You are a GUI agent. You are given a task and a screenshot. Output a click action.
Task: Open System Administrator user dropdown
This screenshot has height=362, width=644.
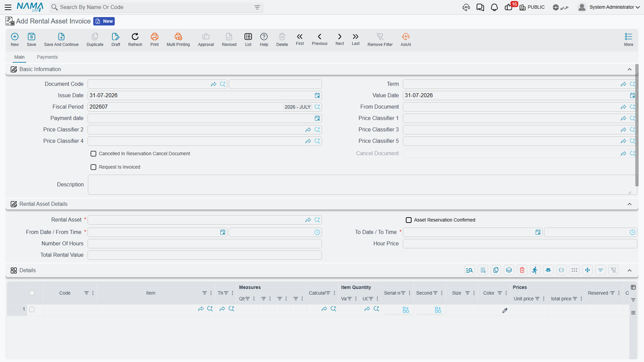tap(609, 7)
